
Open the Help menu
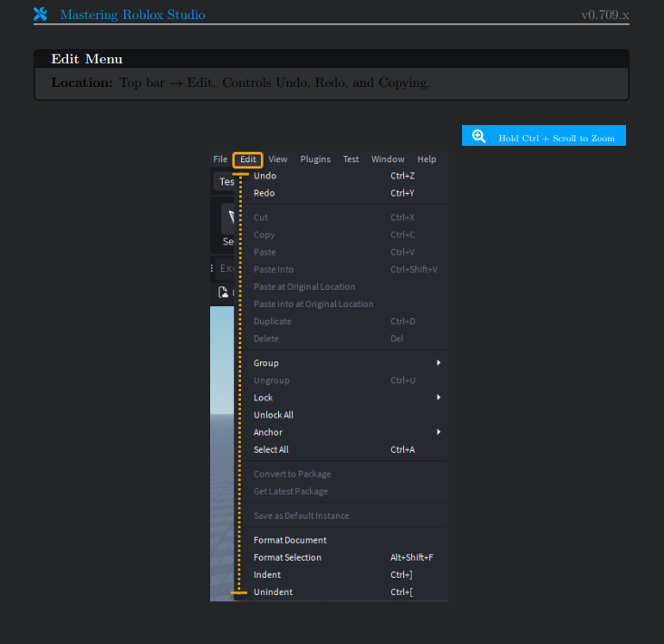(x=427, y=159)
